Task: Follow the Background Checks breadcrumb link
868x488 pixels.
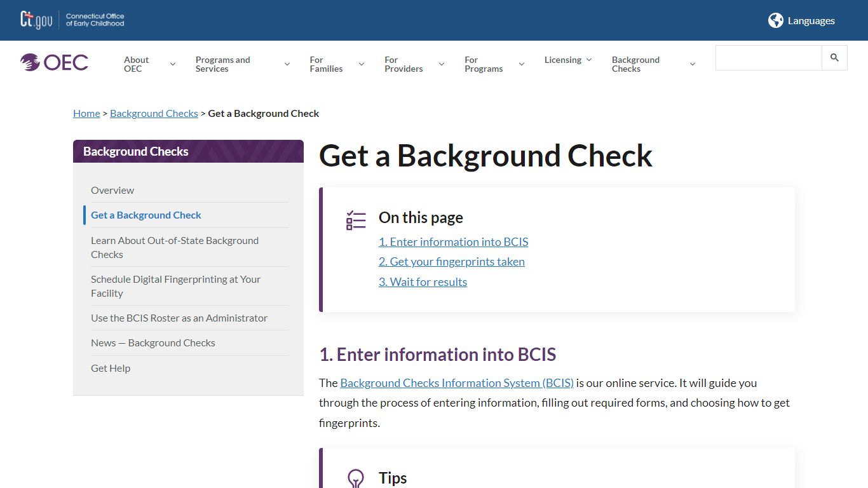Action: (154, 113)
